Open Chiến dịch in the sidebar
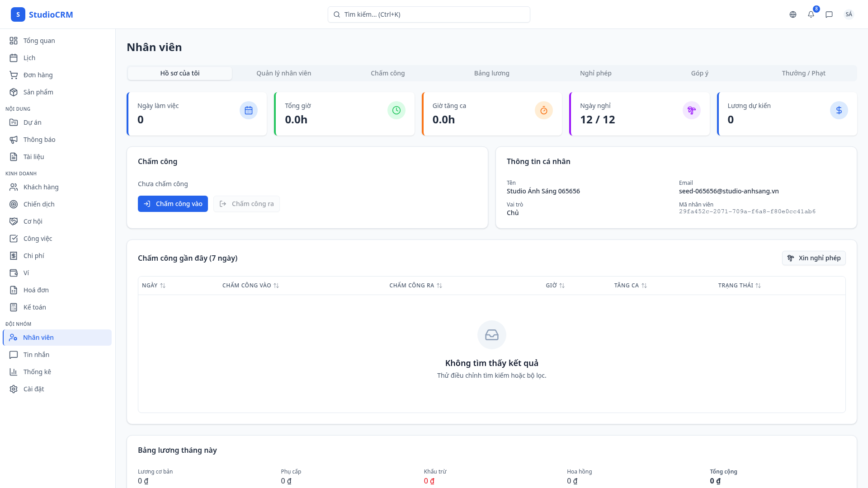The image size is (868, 488). point(39,204)
